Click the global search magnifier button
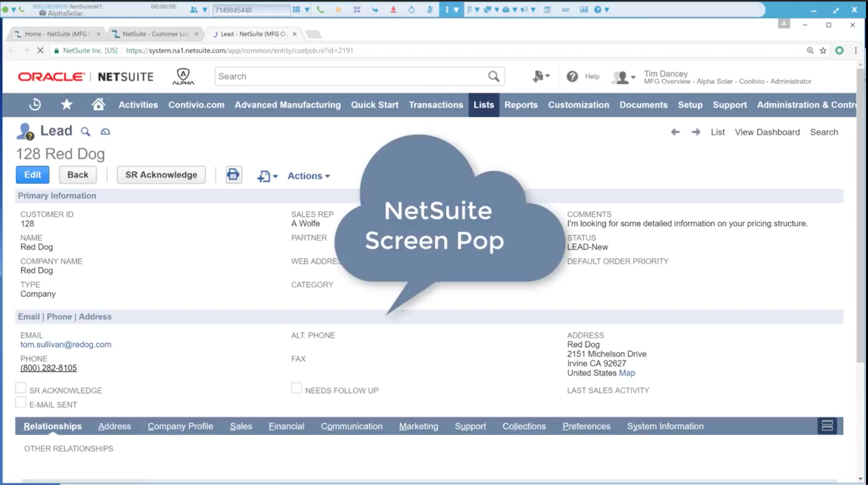The width and height of the screenshot is (868, 485). (494, 76)
